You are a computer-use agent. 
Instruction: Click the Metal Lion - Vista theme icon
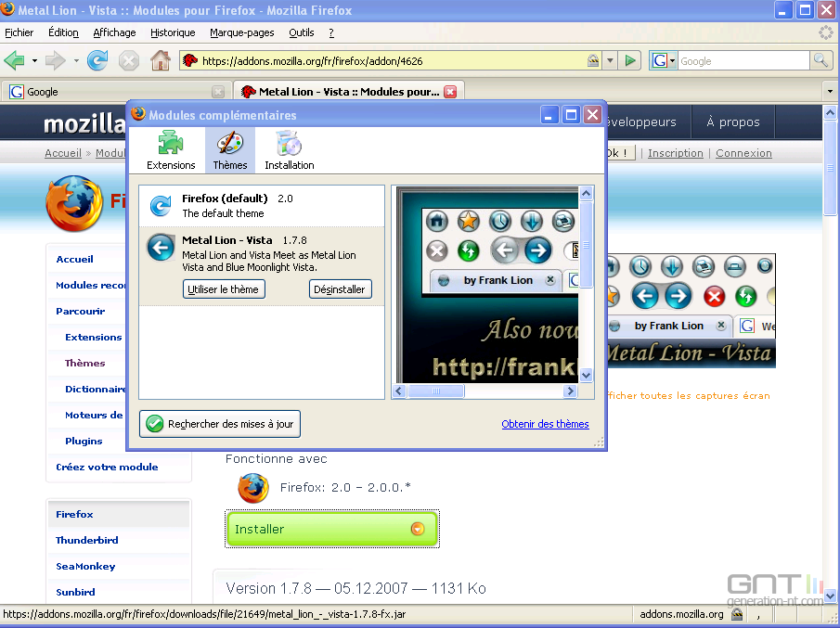coord(161,248)
